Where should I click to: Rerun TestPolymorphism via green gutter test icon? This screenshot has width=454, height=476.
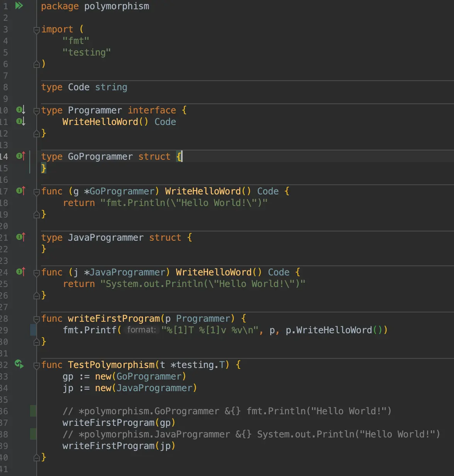[x=19, y=364]
